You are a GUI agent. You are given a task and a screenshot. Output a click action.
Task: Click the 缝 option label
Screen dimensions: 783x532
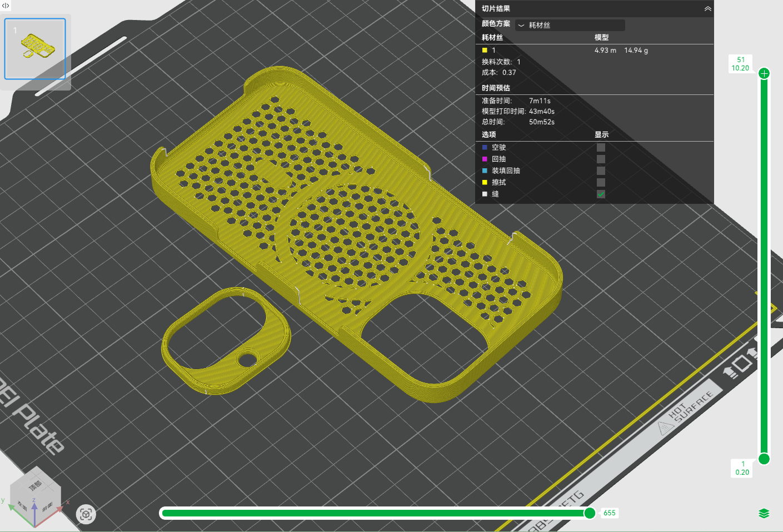(495, 194)
